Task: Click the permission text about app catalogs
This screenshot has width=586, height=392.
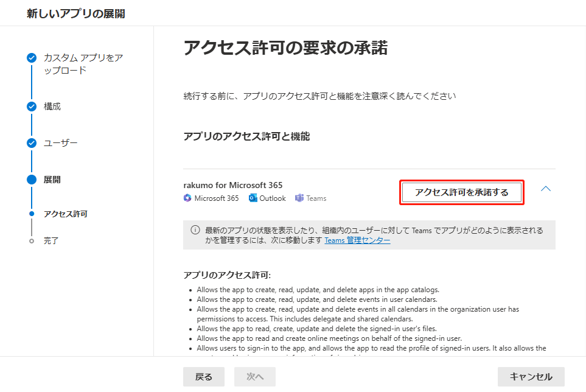Action: coord(318,290)
